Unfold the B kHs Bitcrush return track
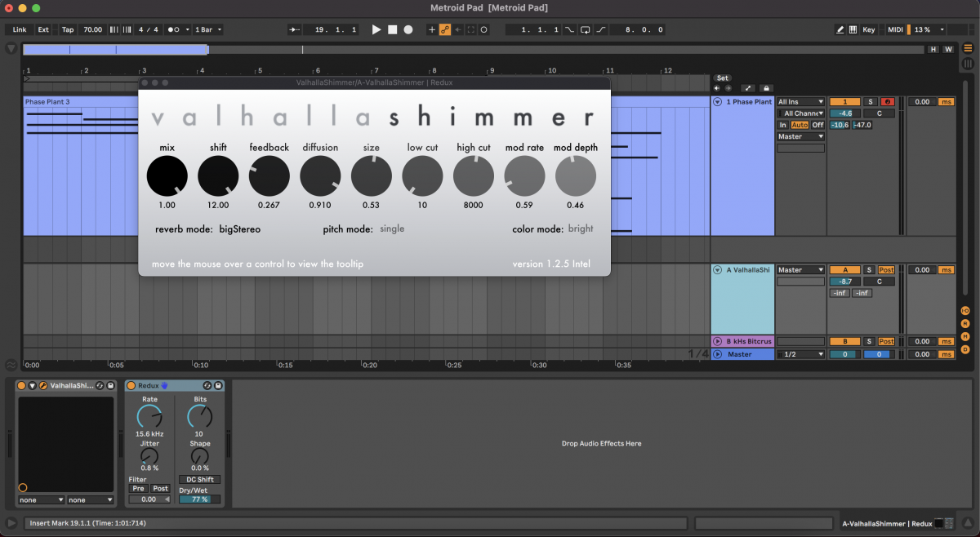Image resolution: width=980 pixels, height=537 pixels. coord(718,342)
